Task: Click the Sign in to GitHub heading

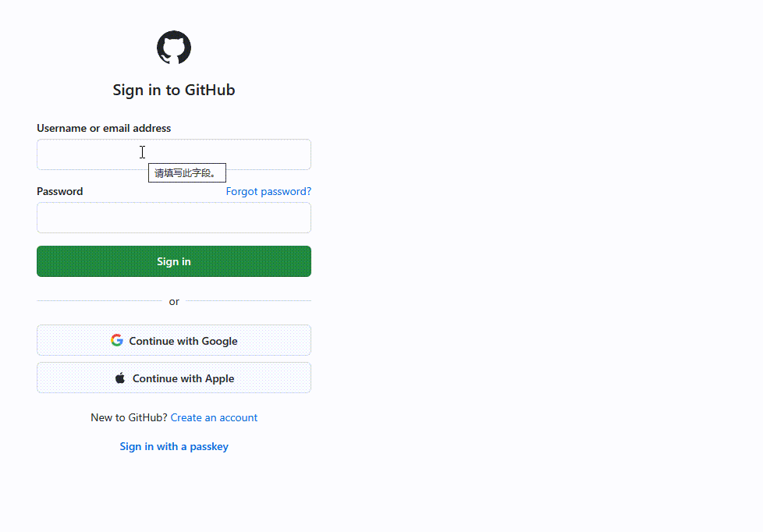Action: tap(174, 90)
